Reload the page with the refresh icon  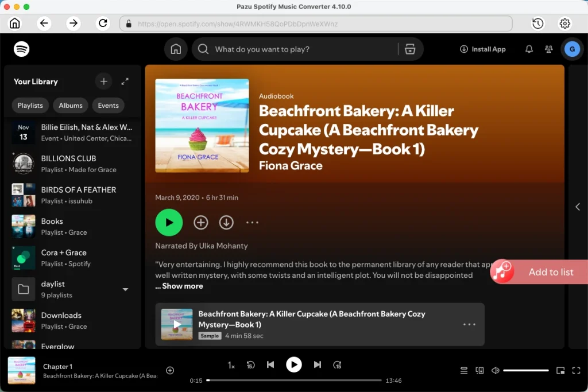click(103, 23)
